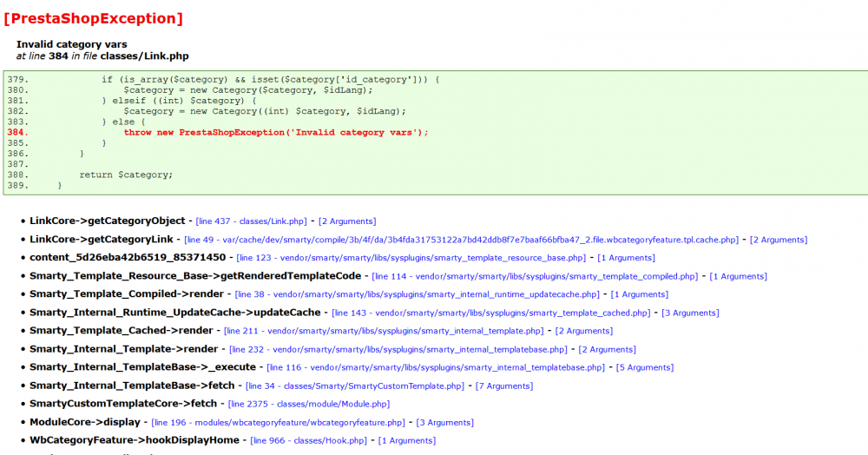This screenshot has width=868, height=455.
Task: Open line 116 smarty_internal_templatebase.php link
Action: (x=436, y=367)
